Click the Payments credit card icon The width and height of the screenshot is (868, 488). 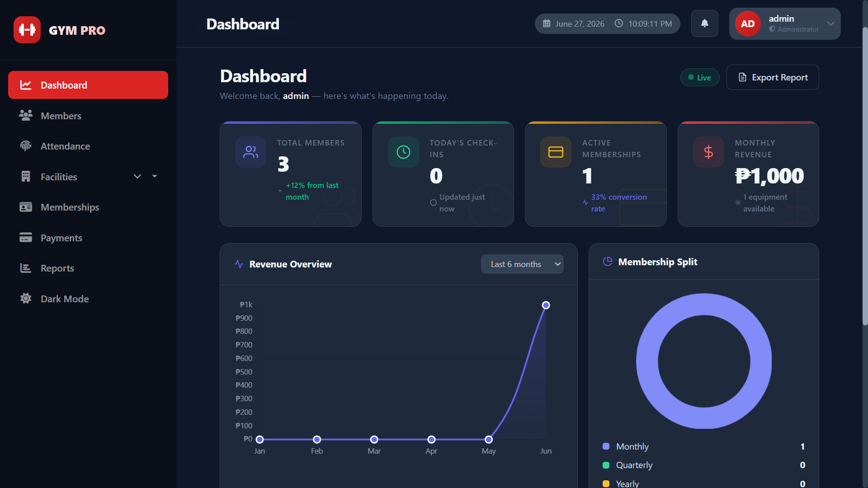click(x=26, y=238)
